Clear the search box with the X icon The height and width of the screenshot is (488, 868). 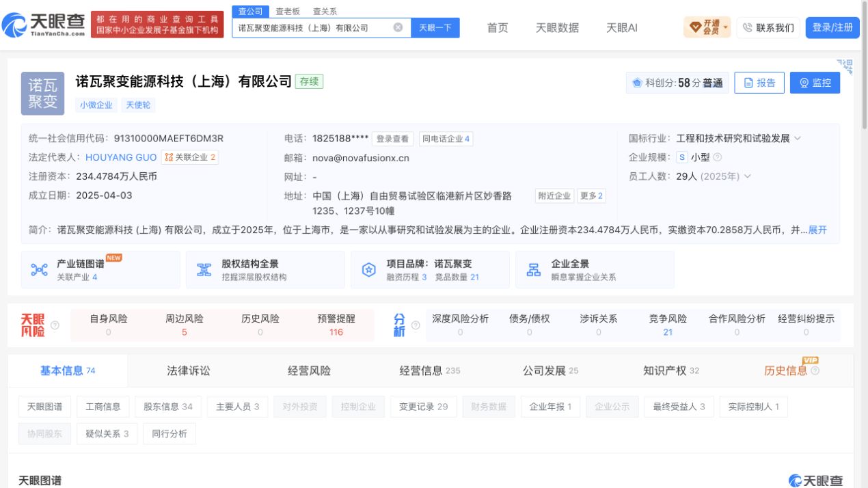(398, 28)
